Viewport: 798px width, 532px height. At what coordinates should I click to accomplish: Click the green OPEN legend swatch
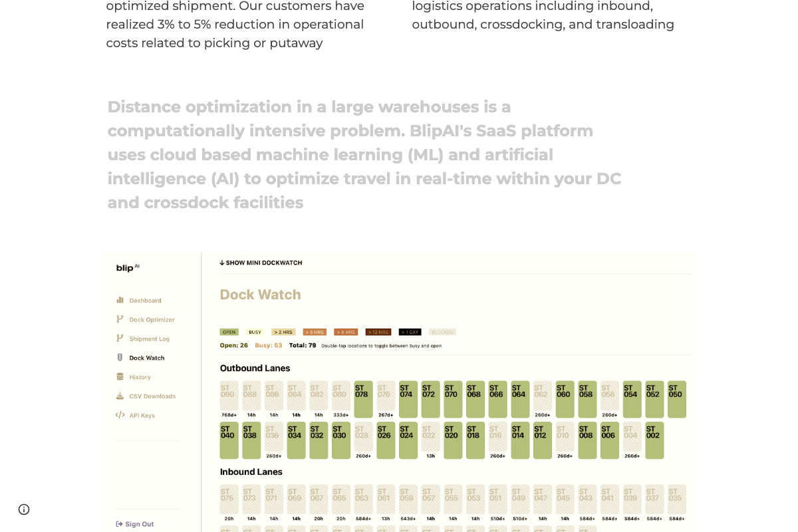(229, 332)
